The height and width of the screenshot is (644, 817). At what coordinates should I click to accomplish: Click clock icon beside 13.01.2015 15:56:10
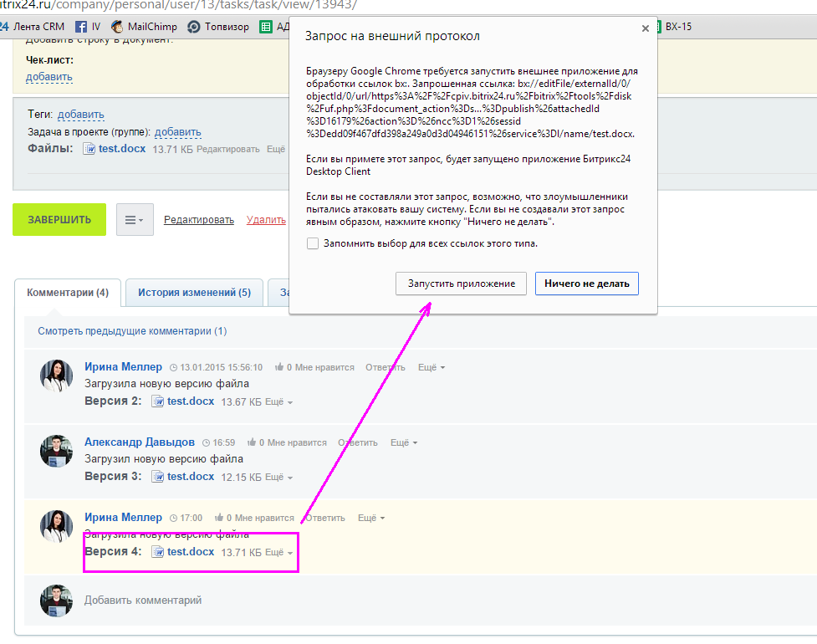(173, 368)
